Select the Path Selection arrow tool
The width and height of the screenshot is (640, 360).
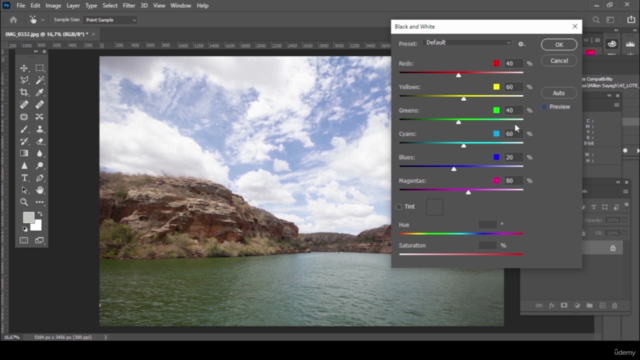[x=24, y=190]
